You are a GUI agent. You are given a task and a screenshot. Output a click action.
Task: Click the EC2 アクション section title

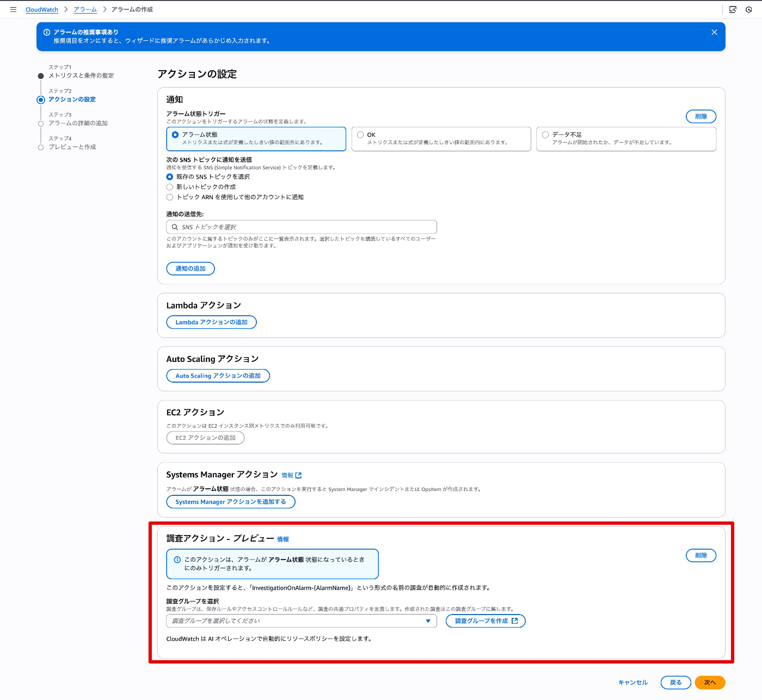point(195,413)
